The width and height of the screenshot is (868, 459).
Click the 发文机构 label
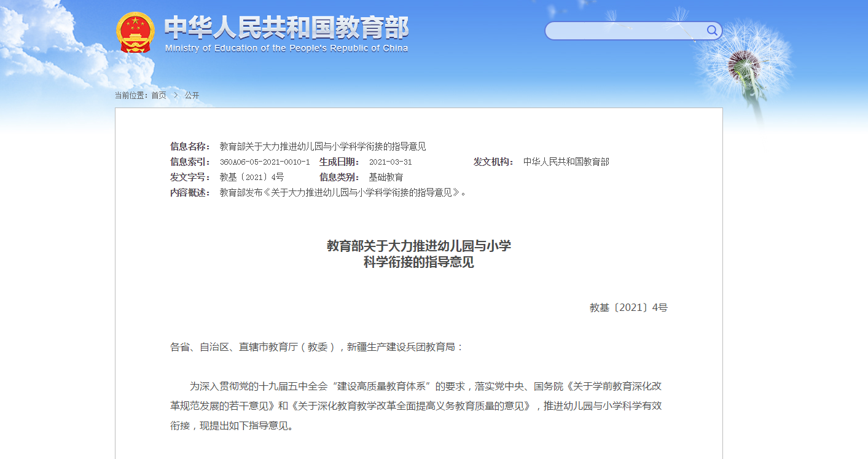[x=494, y=162]
